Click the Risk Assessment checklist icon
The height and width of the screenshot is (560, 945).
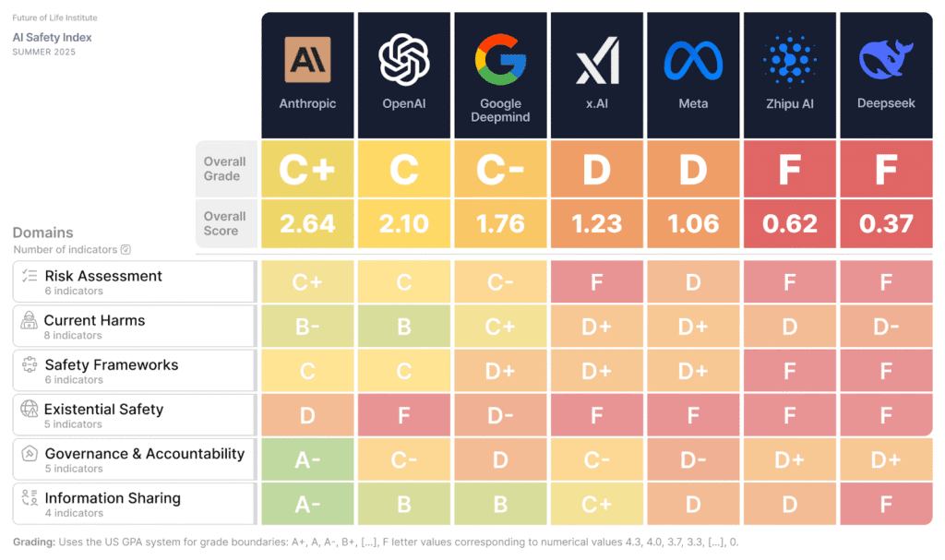tap(30, 276)
